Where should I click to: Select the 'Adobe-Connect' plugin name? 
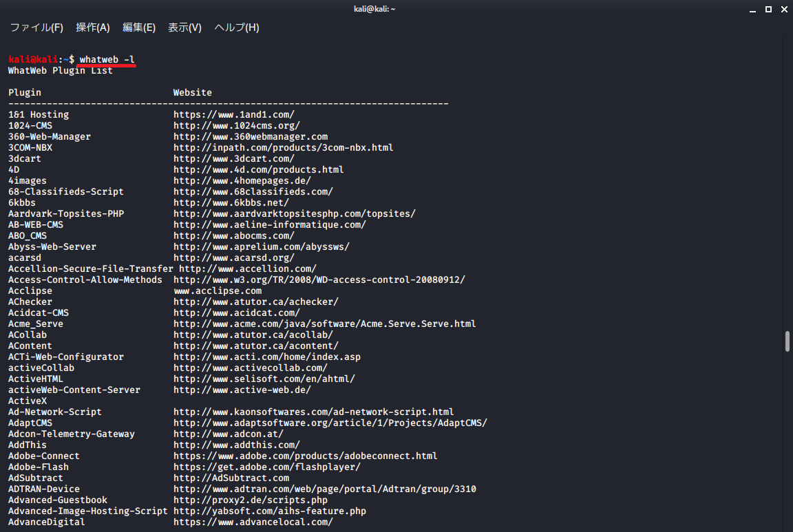tap(44, 456)
